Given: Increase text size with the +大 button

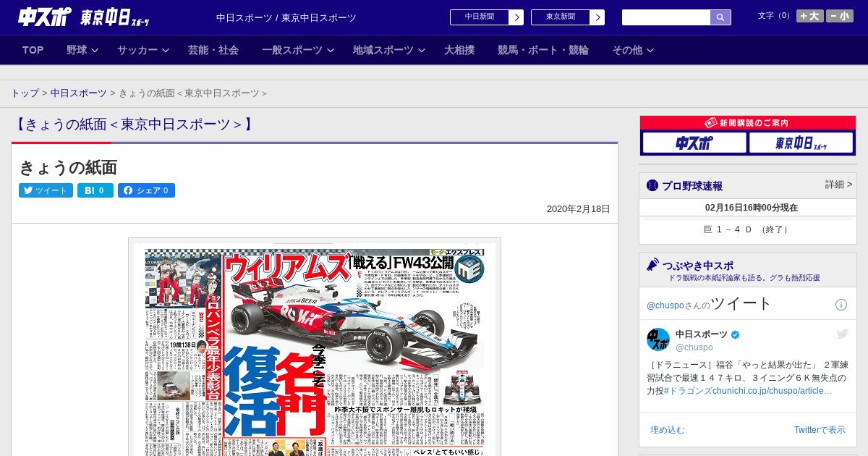Looking at the screenshot, I should coord(810,16).
